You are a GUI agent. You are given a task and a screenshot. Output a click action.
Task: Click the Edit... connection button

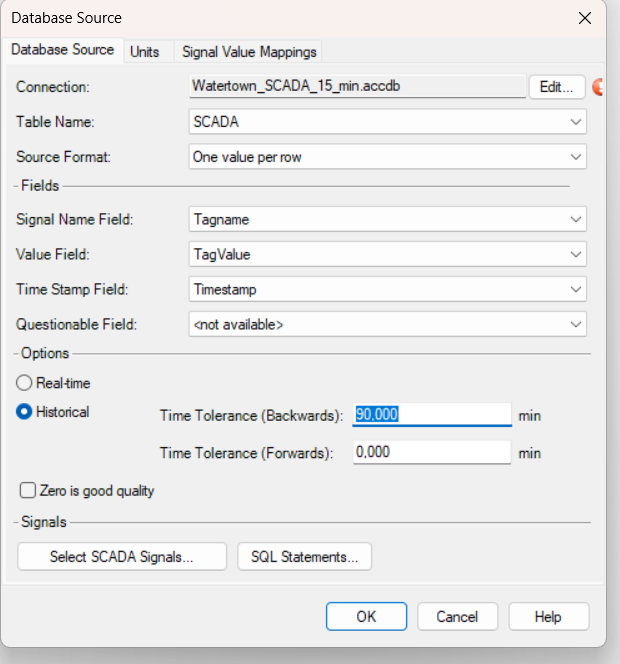point(556,87)
